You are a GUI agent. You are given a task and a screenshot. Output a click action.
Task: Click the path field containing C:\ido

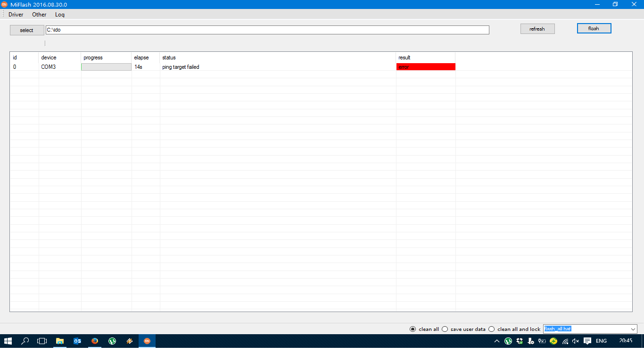click(x=267, y=30)
